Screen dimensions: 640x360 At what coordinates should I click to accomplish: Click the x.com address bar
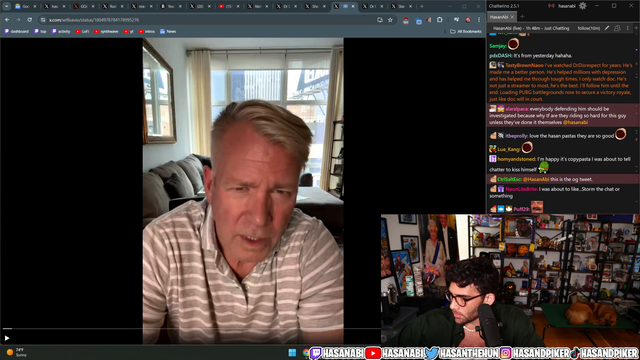point(212,20)
